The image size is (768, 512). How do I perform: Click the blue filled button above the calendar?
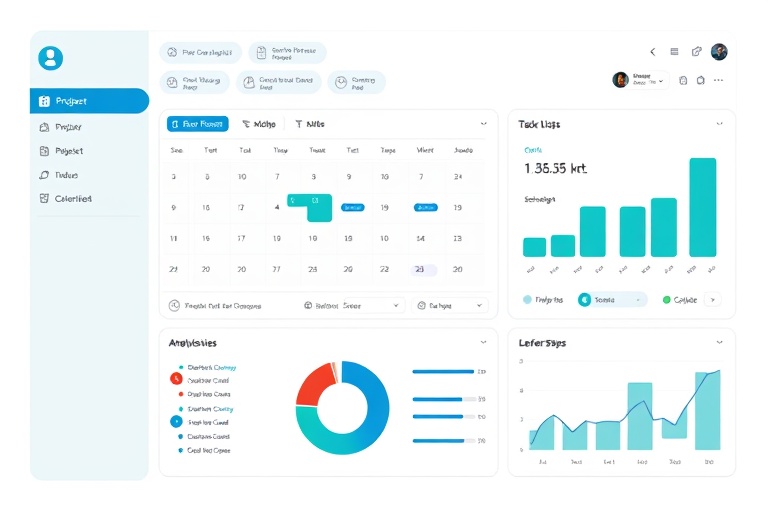(197, 124)
